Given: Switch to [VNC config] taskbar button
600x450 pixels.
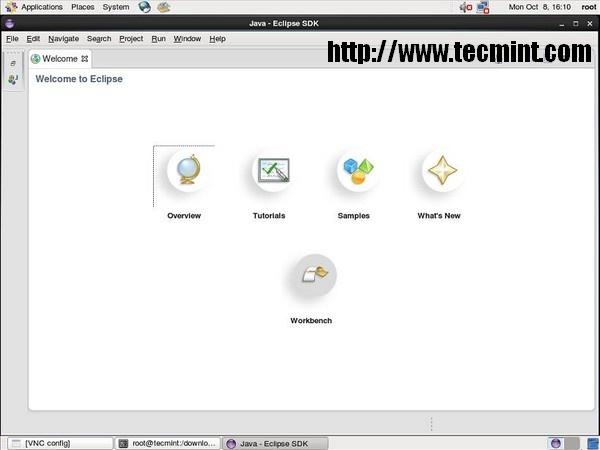Looking at the screenshot, I should (60, 443).
